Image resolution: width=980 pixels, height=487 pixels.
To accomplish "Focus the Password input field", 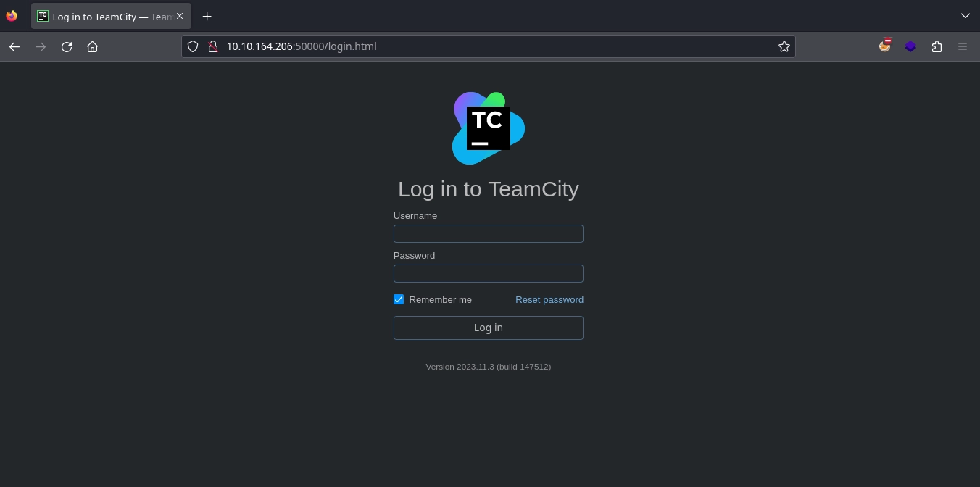I will coord(488,273).
